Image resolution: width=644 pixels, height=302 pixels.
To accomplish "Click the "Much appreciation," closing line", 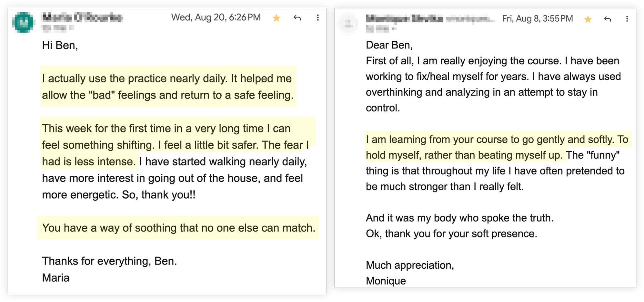I will click(x=410, y=265).
